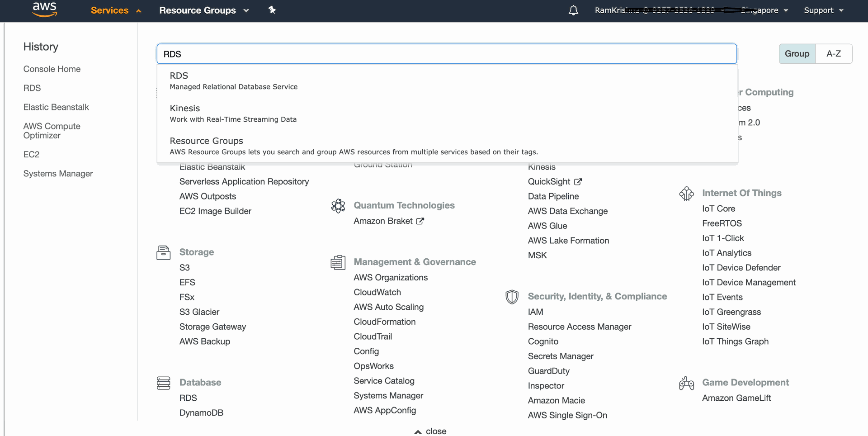Open AWS Outposts
868x436 pixels.
[x=208, y=197]
